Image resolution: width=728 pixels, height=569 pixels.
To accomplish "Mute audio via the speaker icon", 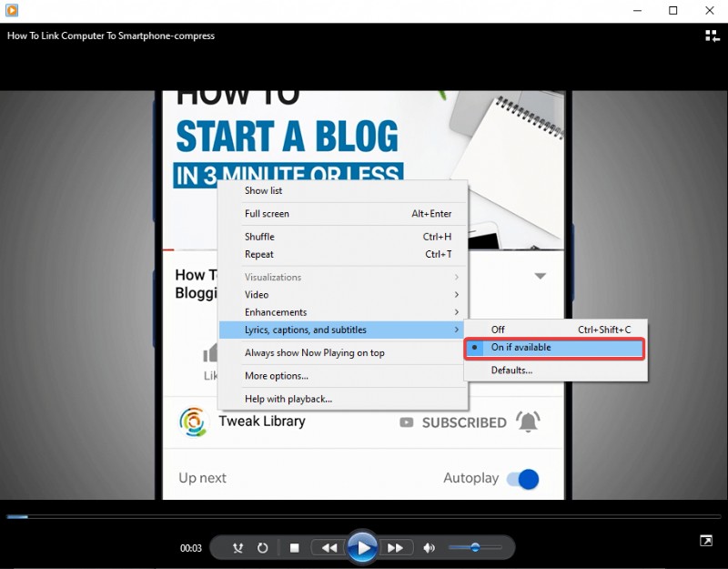I will coord(429,547).
